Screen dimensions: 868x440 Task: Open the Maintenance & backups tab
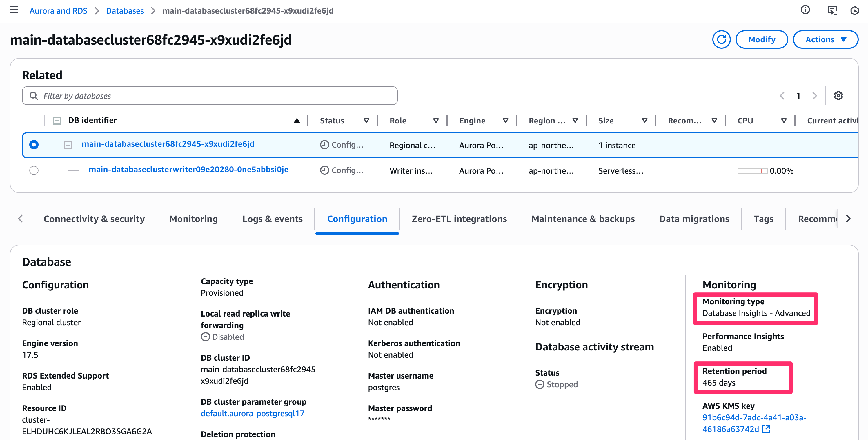tap(583, 219)
